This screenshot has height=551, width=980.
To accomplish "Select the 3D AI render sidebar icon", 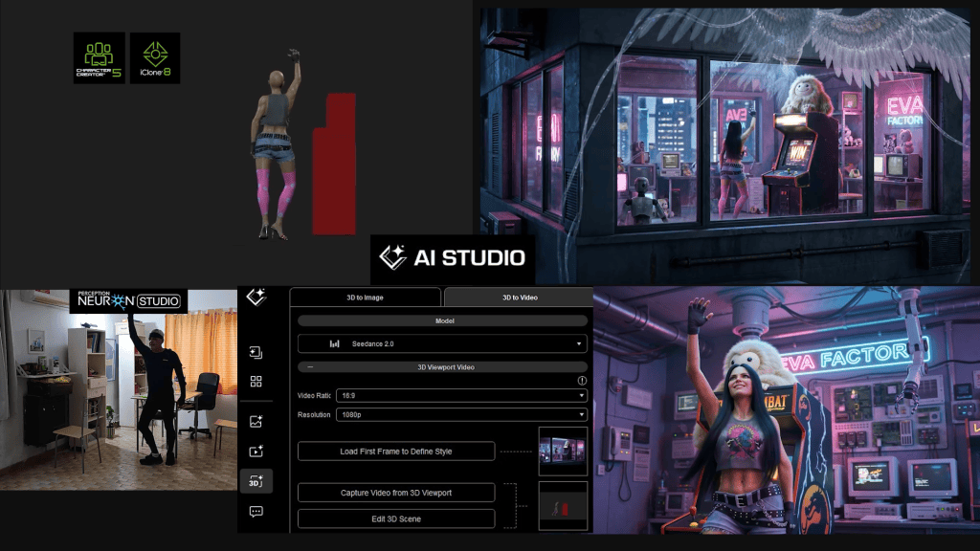I will pos(256,481).
